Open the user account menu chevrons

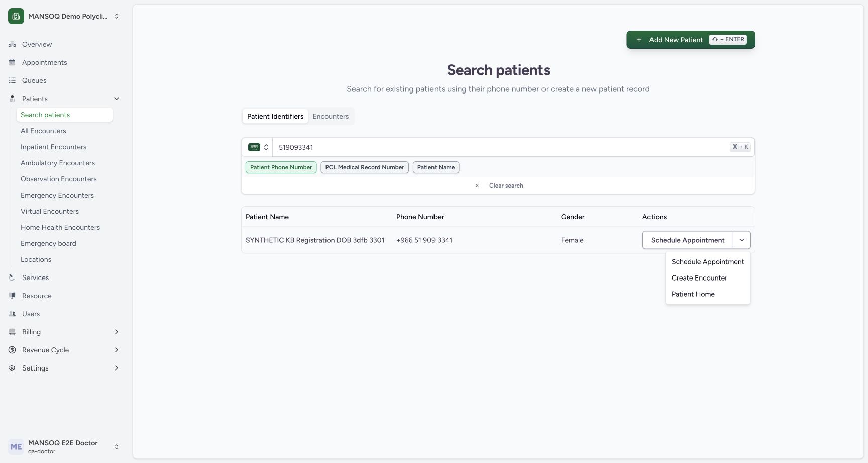117,447
